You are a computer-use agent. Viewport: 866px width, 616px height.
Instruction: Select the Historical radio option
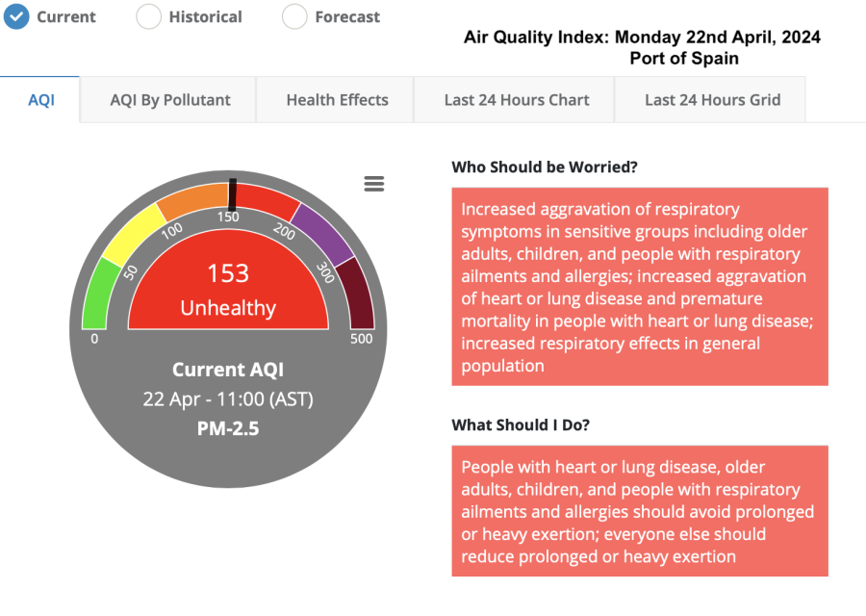(149, 16)
